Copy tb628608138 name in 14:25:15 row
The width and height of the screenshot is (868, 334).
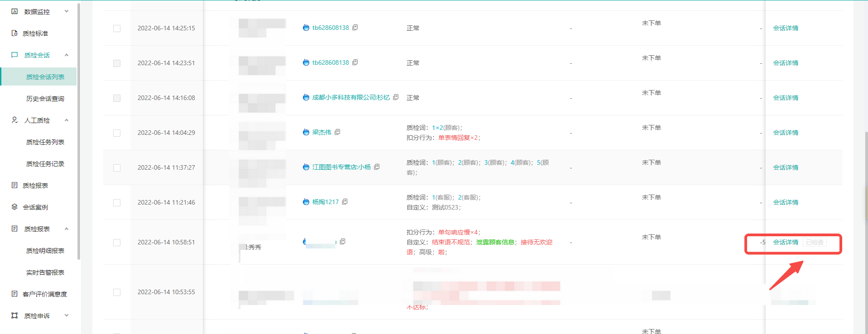tap(355, 28)
